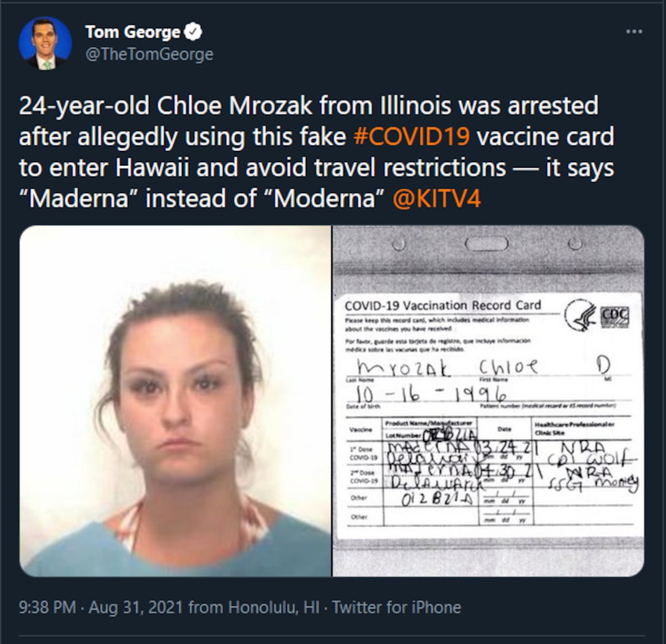Click the HHS eagle emblem on the card
The image size is (666, 644).
[579, 314]
